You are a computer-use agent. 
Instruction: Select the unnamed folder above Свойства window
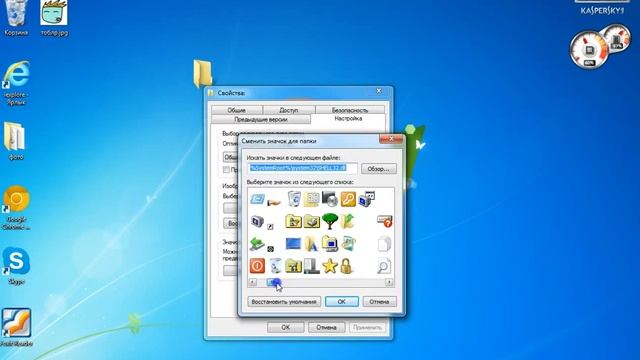202,73
